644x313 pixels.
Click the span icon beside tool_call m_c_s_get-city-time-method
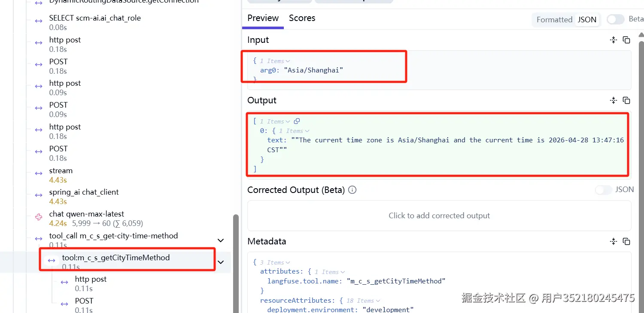pos(39,238)
